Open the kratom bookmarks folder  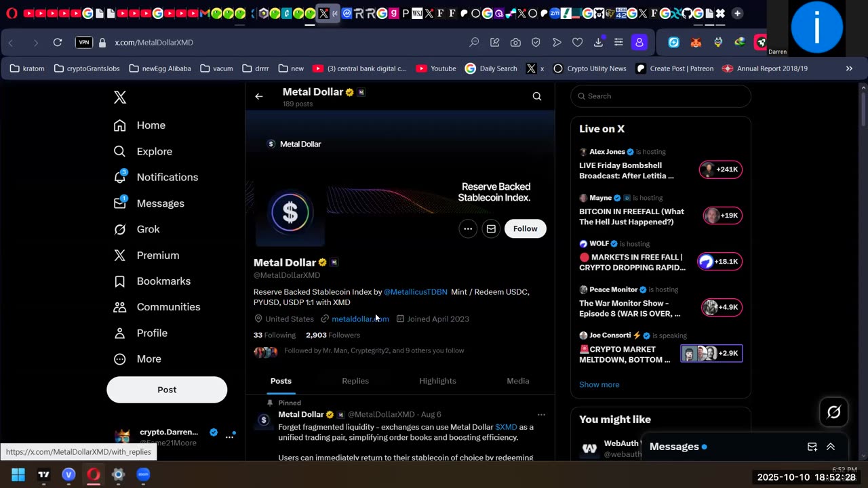pyautogui.click(x=27, y=68)
